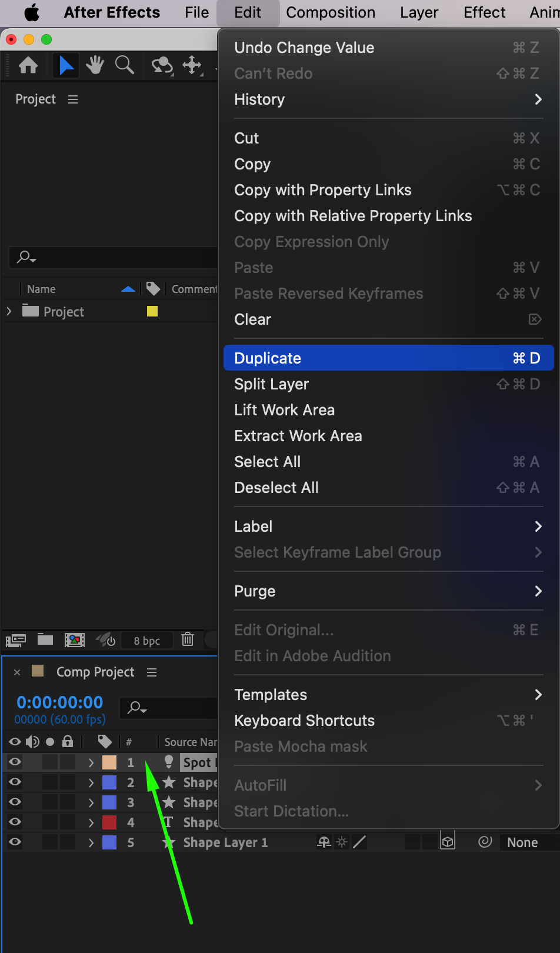
Task: Click the red label swatch of layer 4
Action: (109, 822)
